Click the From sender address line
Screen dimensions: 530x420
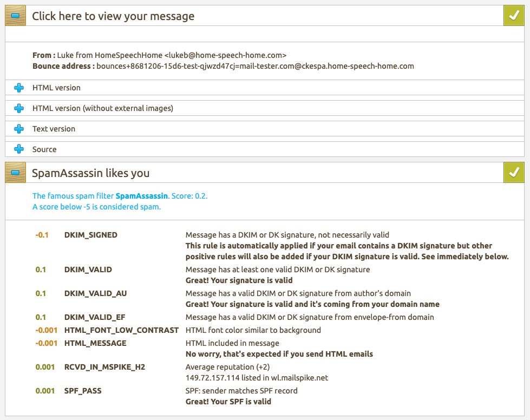159,55
